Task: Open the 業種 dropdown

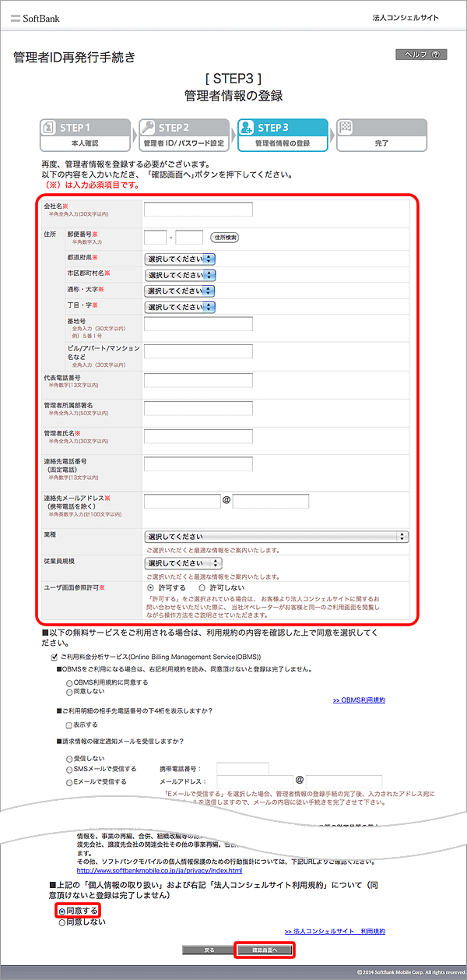Action: pos(276,537)
